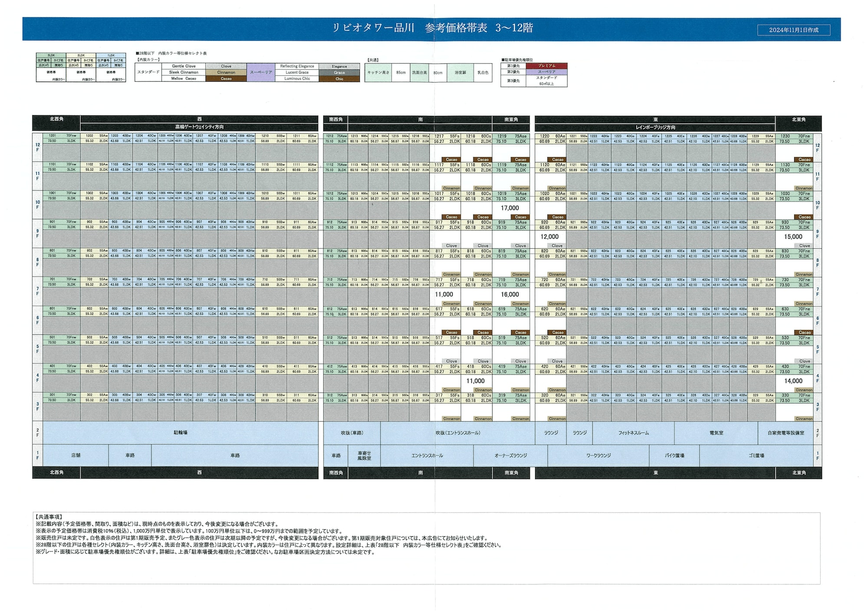Click 'Luminous Chic' in the colour legend
The image size is (868, 614).
tap(297, 79)
